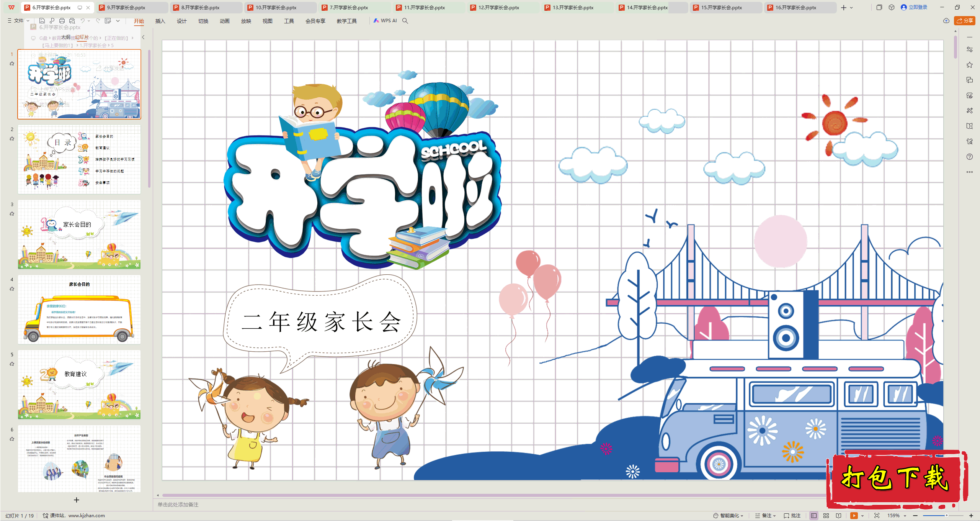Start slideshow with orange play button

(854, 516)
